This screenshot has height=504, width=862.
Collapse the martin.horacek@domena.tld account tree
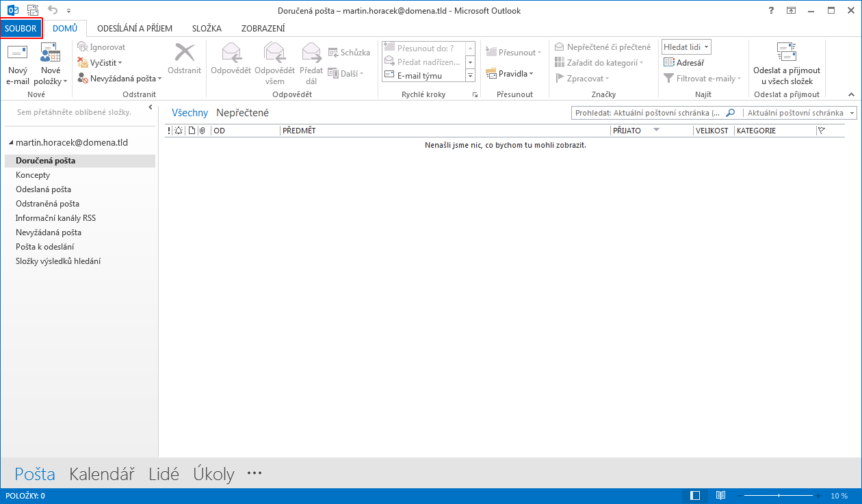(x=10, y=143)
